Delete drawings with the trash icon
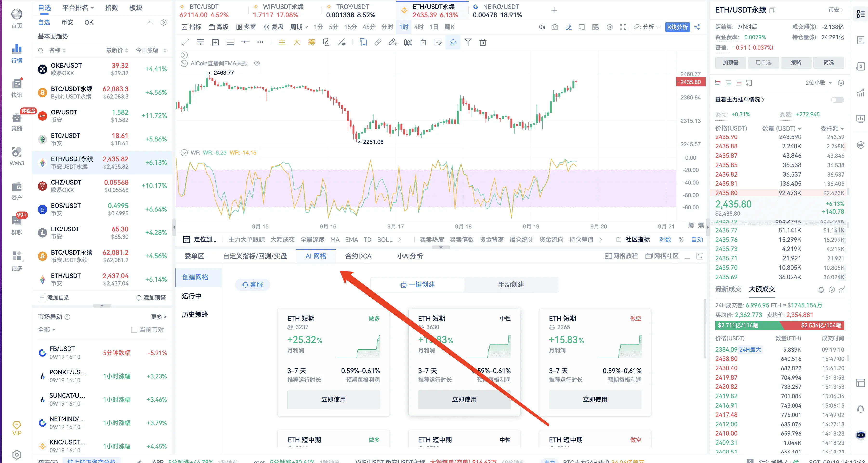Screen dimensions: 868x463 (x=483, y=42)
